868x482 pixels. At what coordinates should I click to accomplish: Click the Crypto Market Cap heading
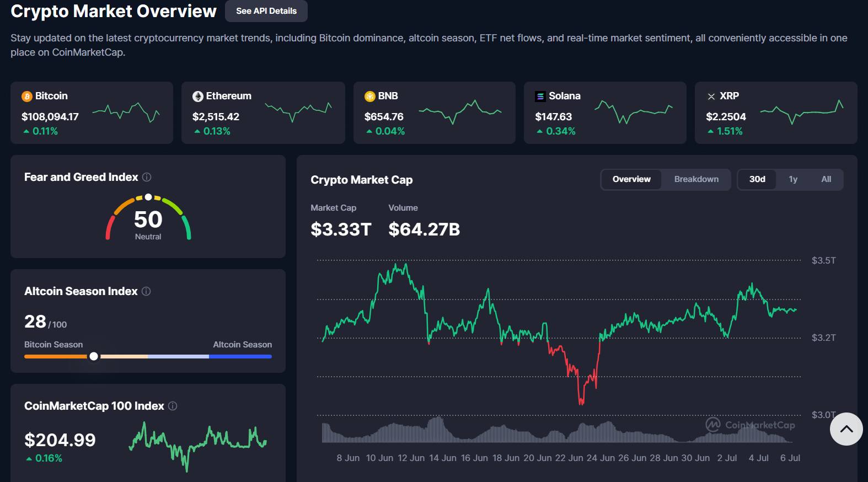362,180
